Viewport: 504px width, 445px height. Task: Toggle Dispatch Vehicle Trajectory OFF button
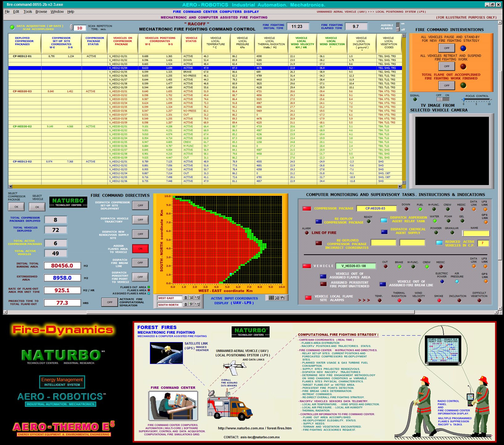tap(140, 220)
